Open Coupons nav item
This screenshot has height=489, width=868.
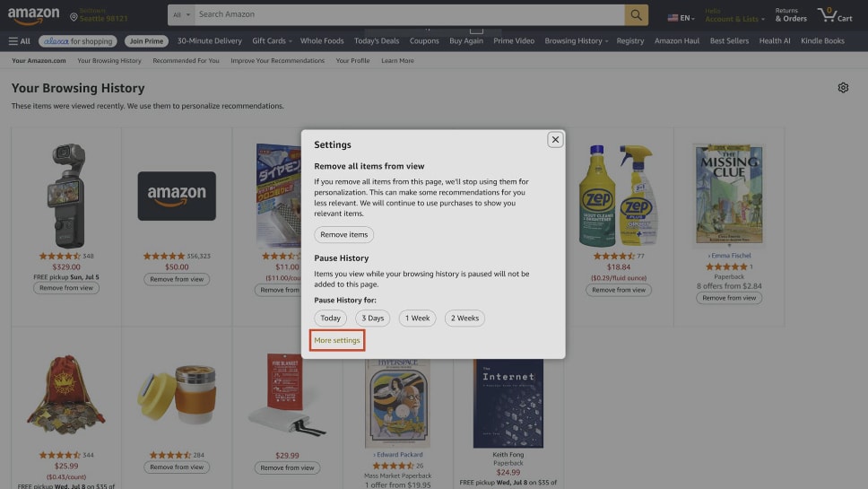424,41
